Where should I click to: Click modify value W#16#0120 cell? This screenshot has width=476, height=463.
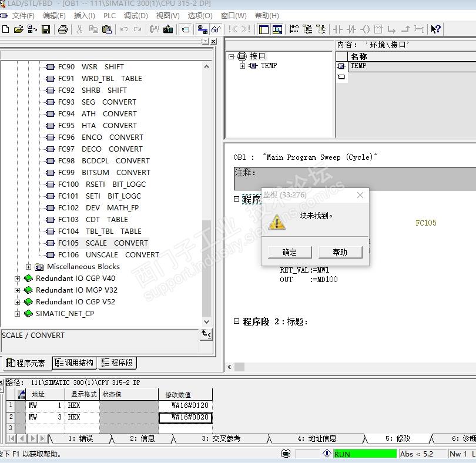click(x=186, y=405)
